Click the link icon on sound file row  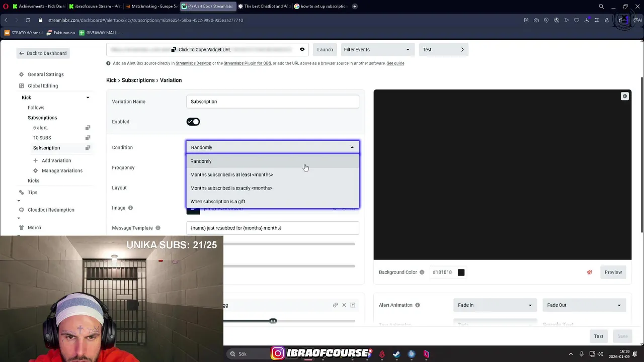(x=335, y=305)
